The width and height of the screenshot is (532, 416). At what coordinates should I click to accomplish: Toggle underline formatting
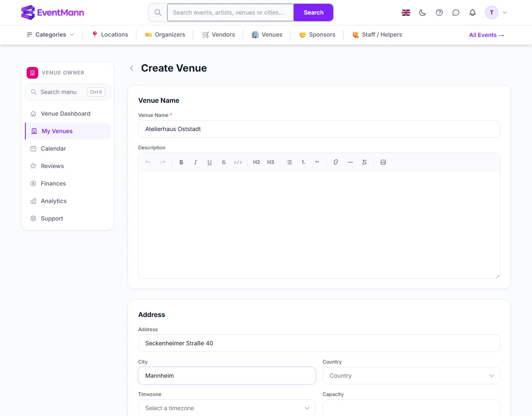coord(209,162)
